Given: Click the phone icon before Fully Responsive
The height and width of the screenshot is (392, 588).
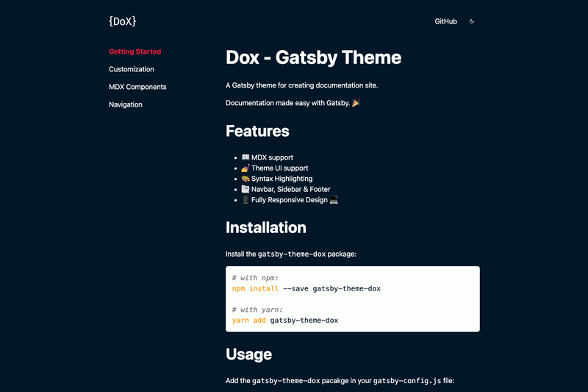Looking at the screenshot, I should pos(245,199).
